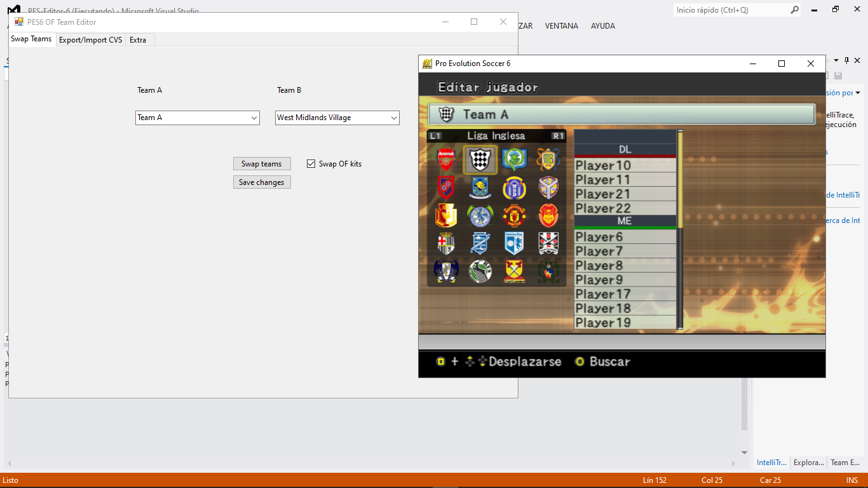
Task: Close the IntelliTrace side panel
Action: [858, 60]
